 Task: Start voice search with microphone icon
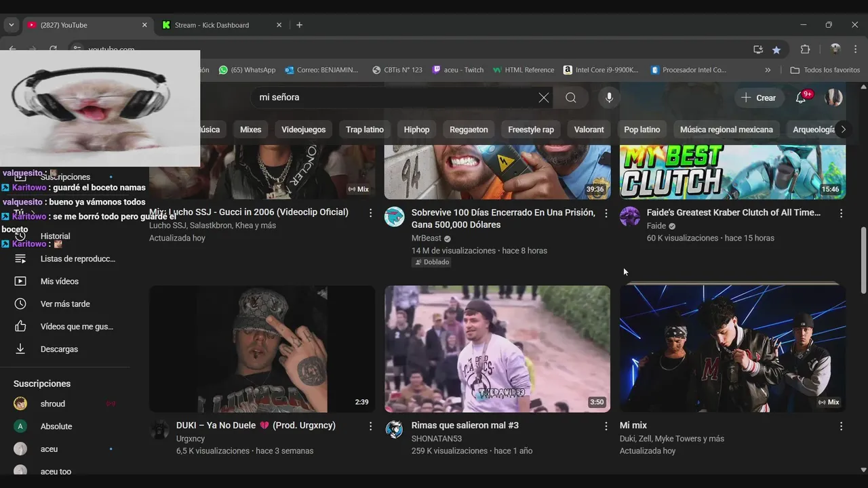tap(609, 98)
